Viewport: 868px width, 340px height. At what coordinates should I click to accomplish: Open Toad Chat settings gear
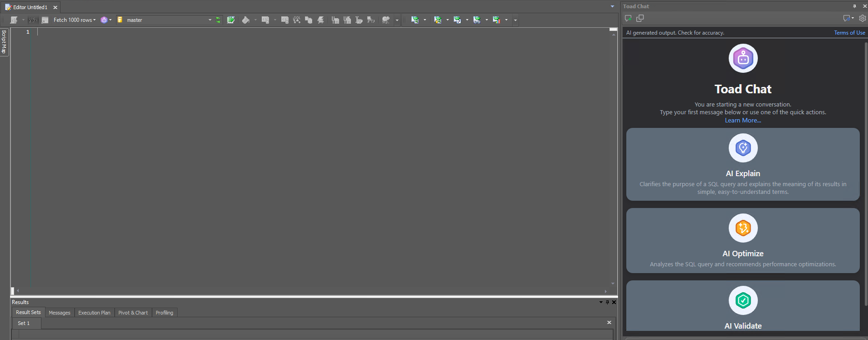click(x=862, y=18)
